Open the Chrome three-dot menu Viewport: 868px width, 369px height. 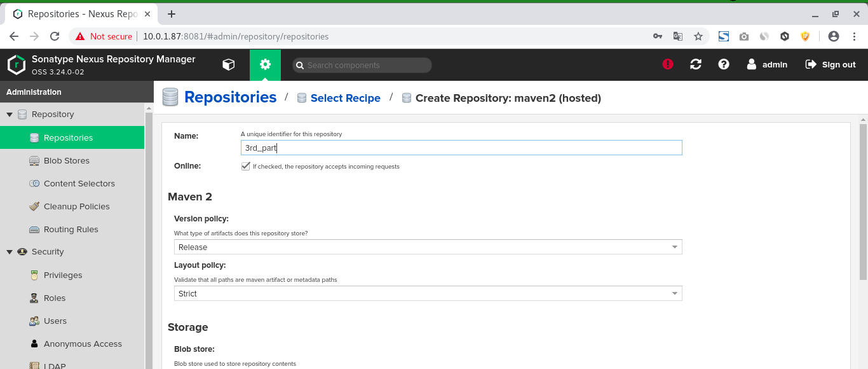click(854, 36)
